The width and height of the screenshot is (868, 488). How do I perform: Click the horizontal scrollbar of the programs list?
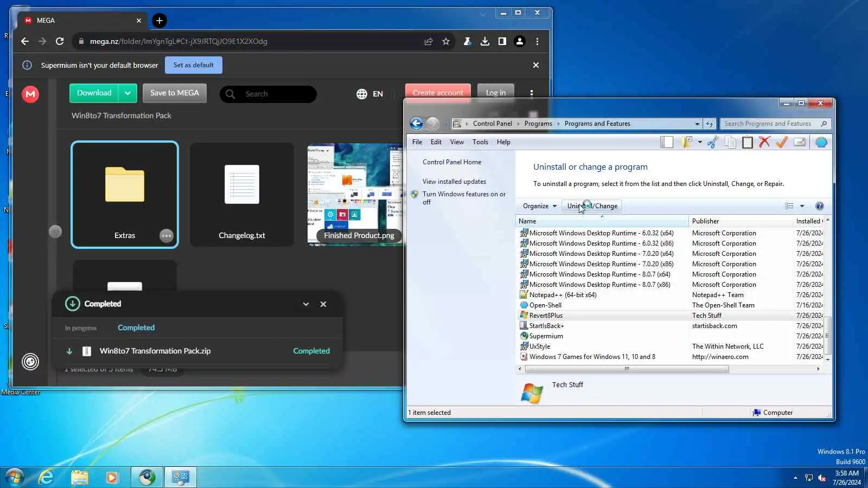627,369
